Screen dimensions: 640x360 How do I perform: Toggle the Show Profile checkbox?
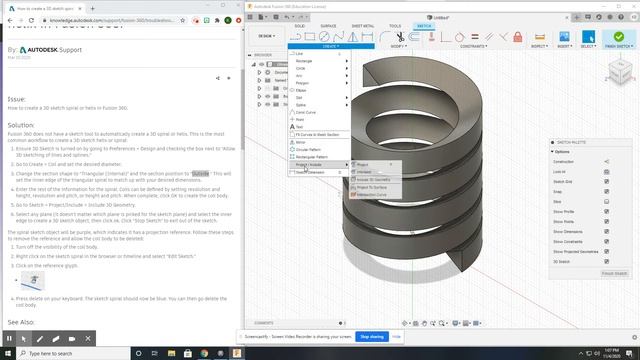coord(607,211)
